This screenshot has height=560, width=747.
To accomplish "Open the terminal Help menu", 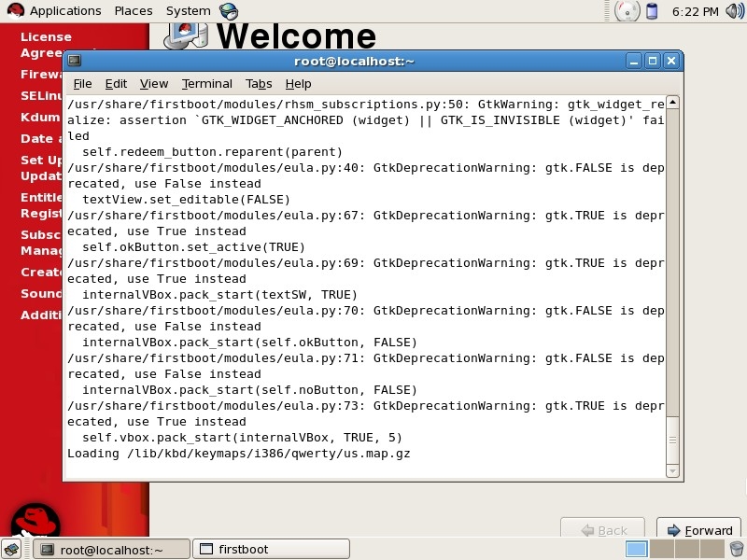I will 298,84.
